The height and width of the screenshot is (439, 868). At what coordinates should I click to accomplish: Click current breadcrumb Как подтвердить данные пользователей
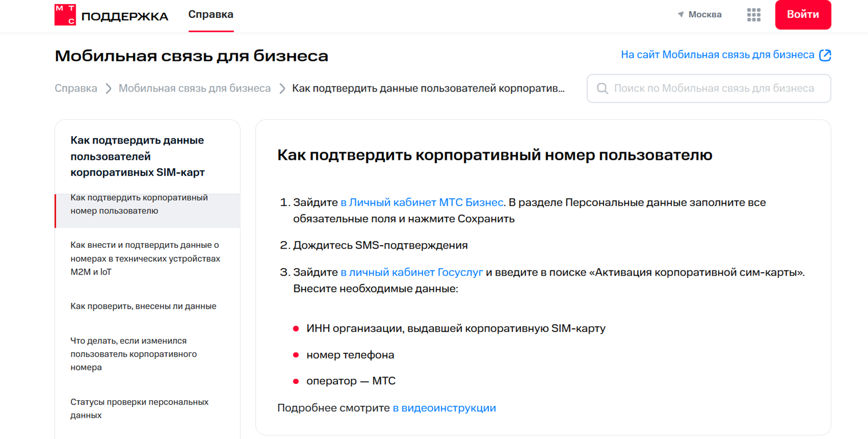(428, 89)
